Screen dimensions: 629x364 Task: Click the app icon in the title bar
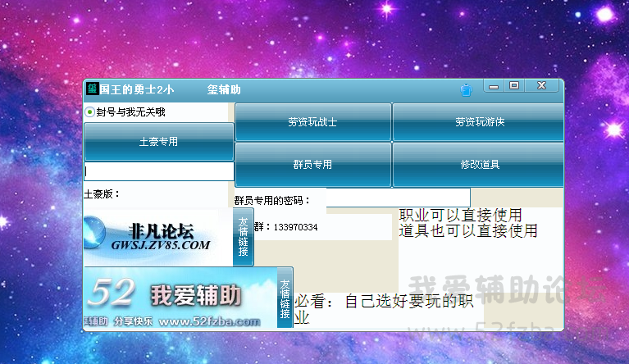click(x=93, y=89)
